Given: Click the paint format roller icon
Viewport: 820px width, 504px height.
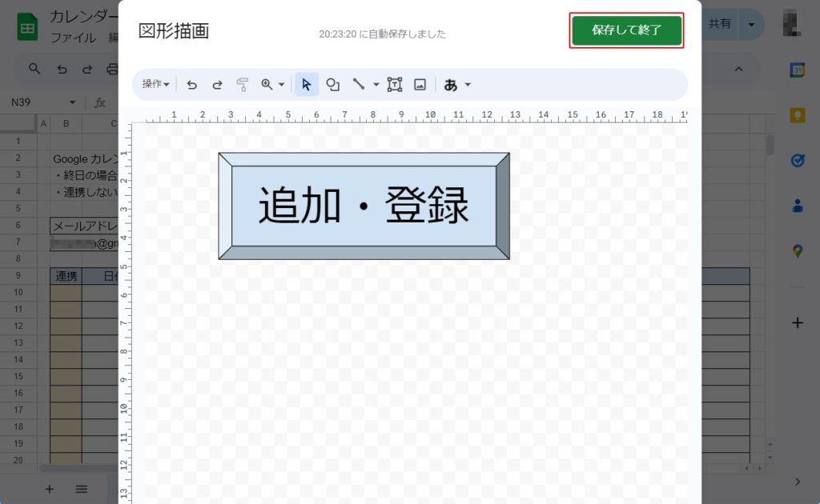Looking at the screenshot, I should pyautogui.click(x=243, y=84).
